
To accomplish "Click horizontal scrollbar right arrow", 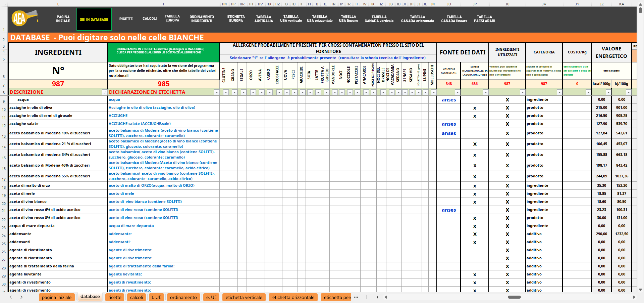I will click(x=634, y=297).
